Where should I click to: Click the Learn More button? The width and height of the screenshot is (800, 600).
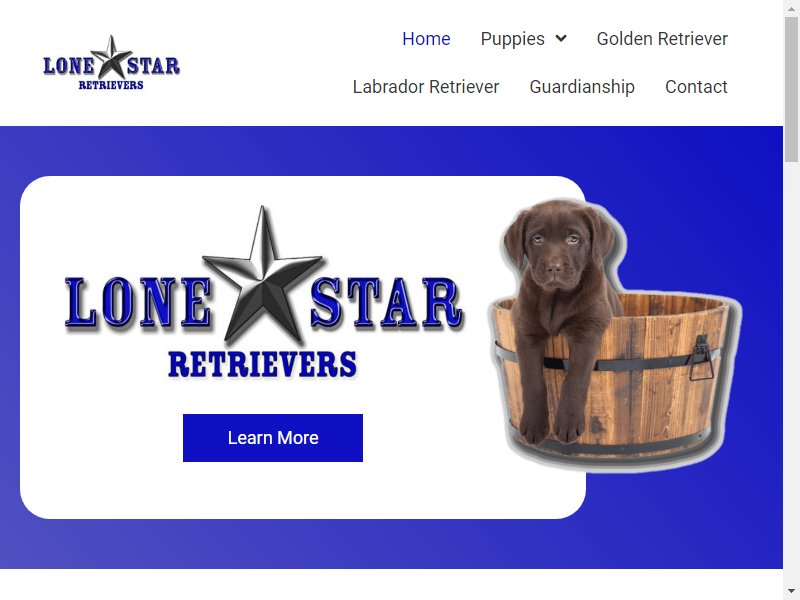tap(272, 438)
